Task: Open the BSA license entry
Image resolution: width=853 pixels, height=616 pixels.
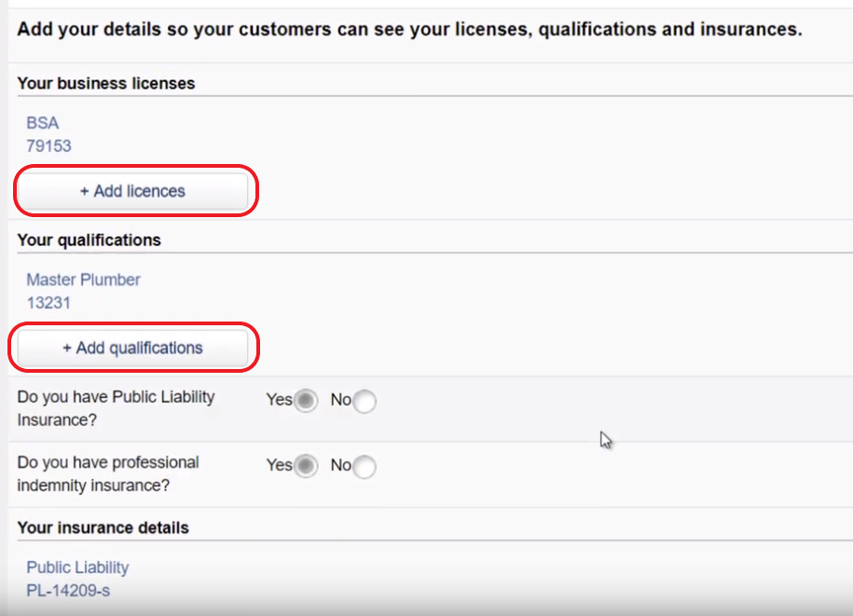Action: tap(43, 123)
